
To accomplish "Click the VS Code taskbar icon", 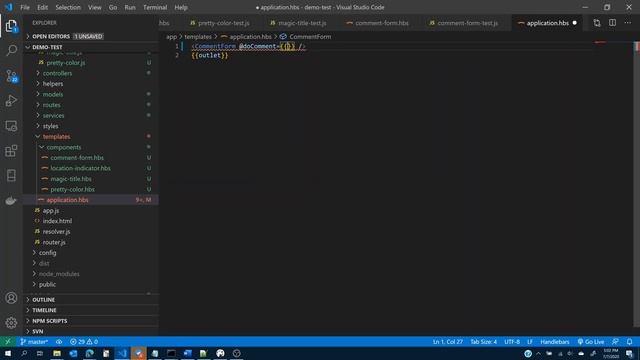I will [122, 353].
